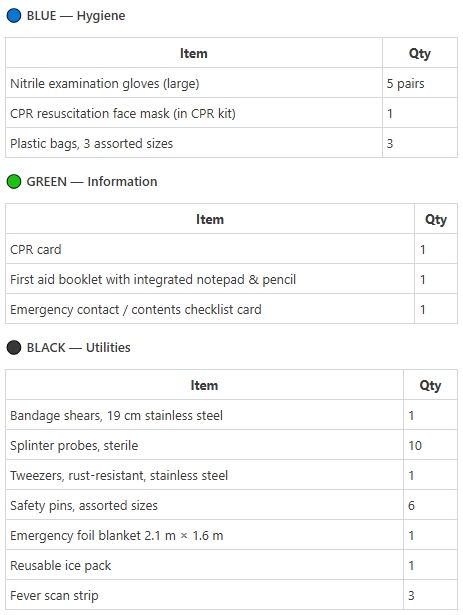
Task: Click the green circle beside Information
Action: tap(14, 182)
